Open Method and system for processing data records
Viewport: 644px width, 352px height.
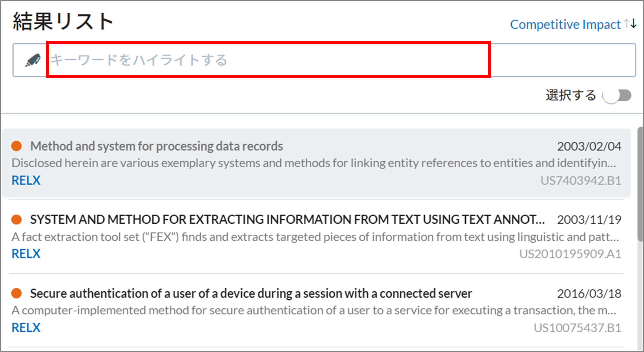[157, 146]
